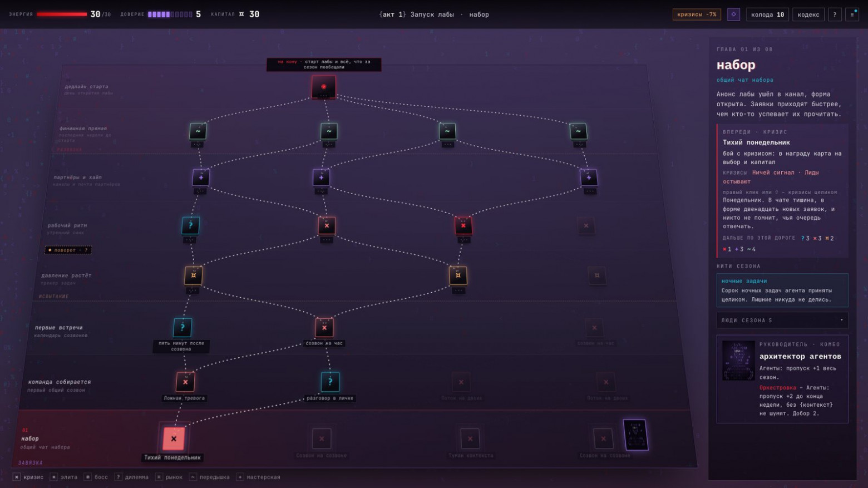The width and height of the screenshot is (868, 488).
Task: Toggle the мастерская legend filter
Action: pyautogui.click(x=258, y=477)
